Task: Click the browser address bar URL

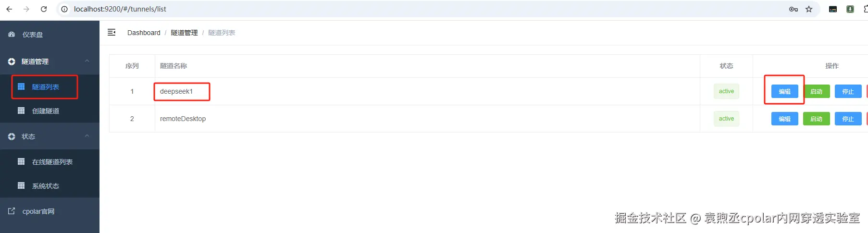Action: (120, 9)
